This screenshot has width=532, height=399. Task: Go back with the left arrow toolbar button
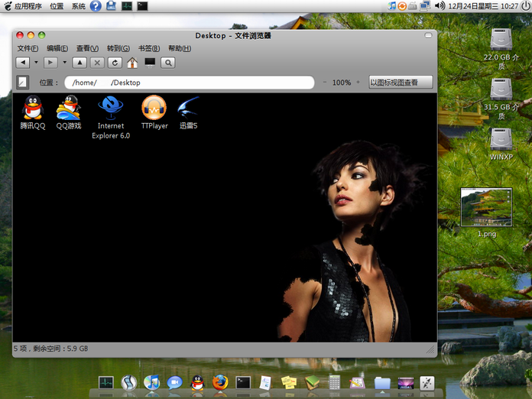pyautogui.click(x=23, y=63)
